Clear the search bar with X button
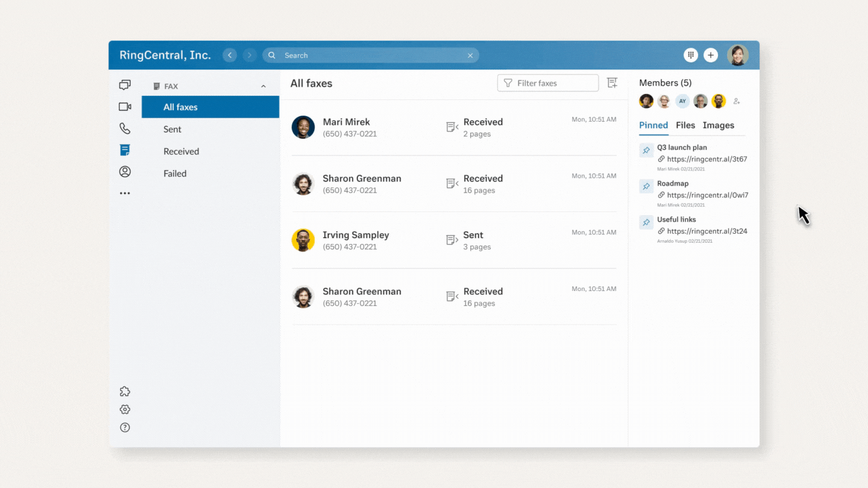868x488 pixels. point(470,55)
